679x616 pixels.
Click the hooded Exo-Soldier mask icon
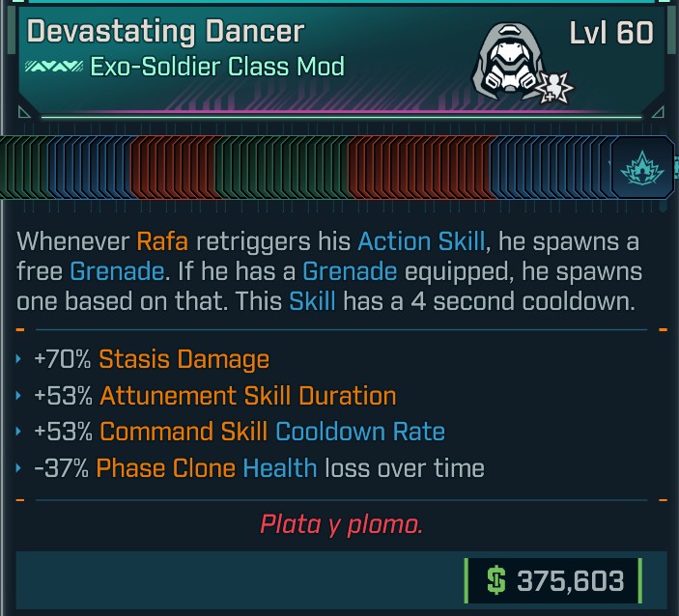507,61
